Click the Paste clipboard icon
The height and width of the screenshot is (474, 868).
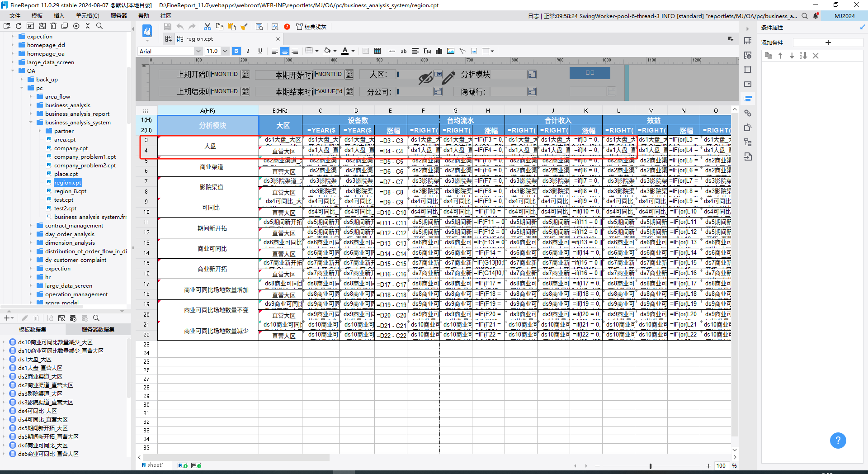(232, 27)
